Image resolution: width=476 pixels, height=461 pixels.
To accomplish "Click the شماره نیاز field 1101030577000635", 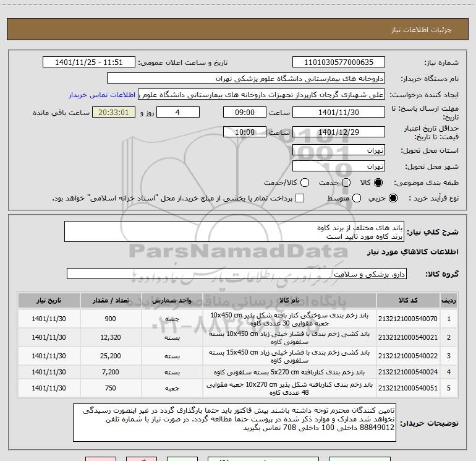I will 339,62.
